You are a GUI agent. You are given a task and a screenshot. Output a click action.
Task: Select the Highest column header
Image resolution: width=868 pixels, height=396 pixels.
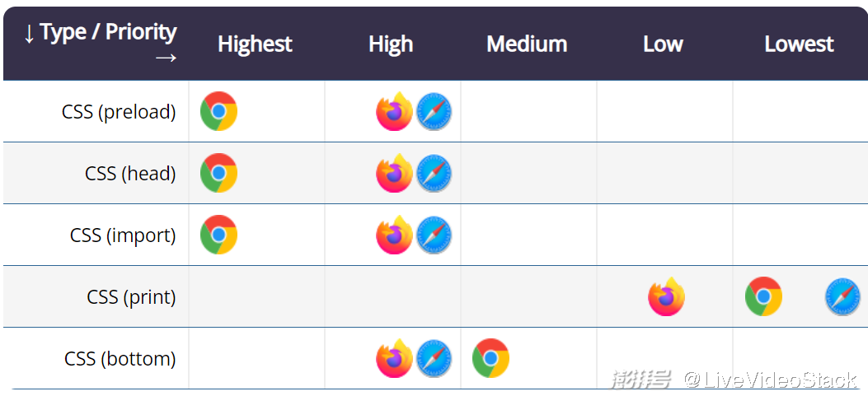[255, 44]
